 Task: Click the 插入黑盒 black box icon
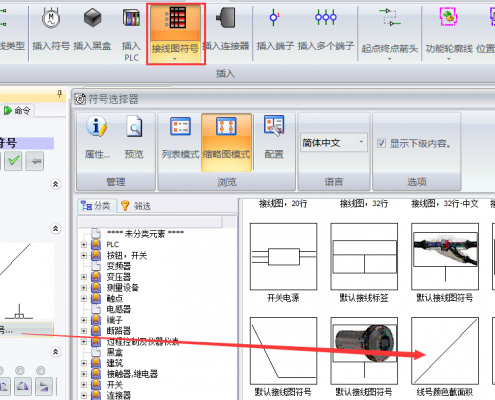pyautogui.click(x=92, y=18)
